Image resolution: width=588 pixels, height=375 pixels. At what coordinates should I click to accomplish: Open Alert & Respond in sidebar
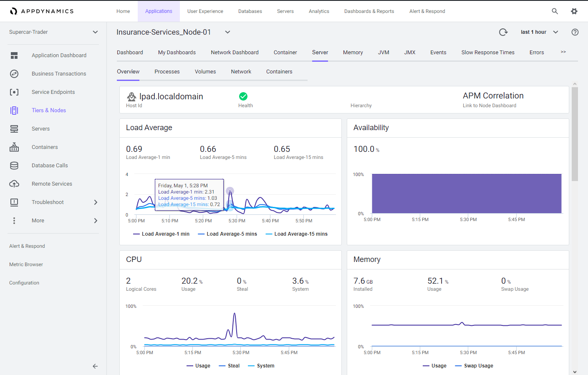27,246
